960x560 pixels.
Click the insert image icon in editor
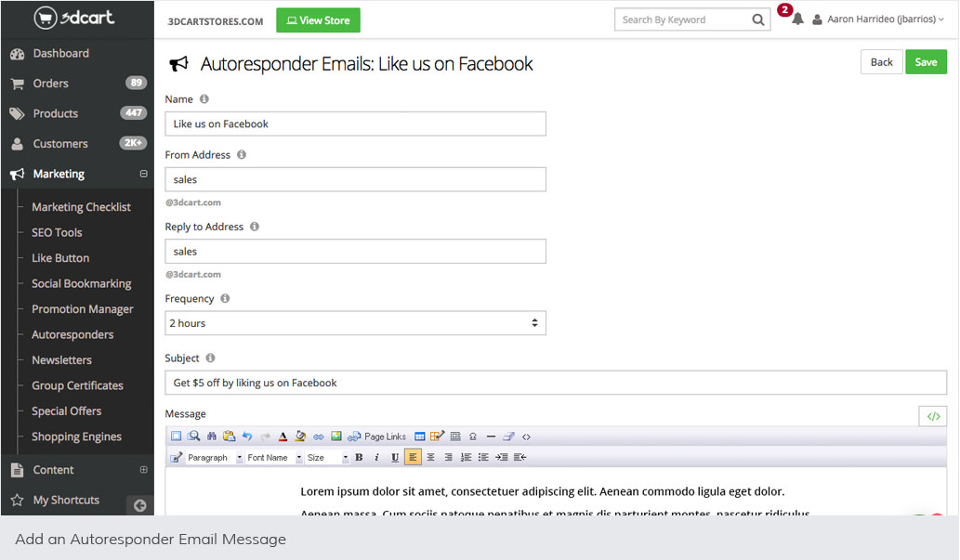click(336, 436)
